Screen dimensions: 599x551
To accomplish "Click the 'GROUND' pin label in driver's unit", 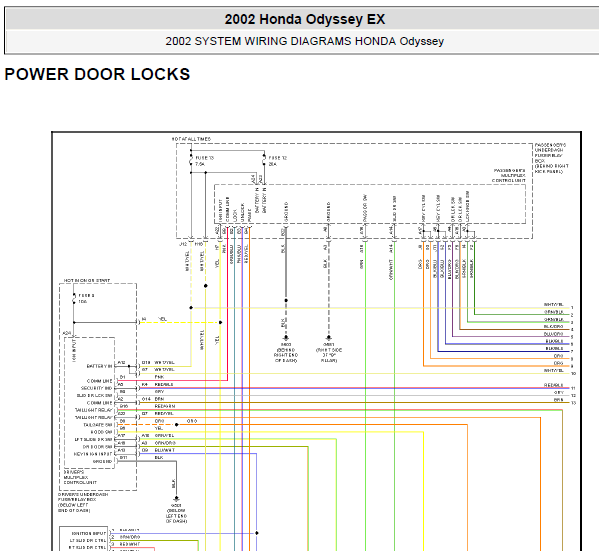I will point(102,462).
